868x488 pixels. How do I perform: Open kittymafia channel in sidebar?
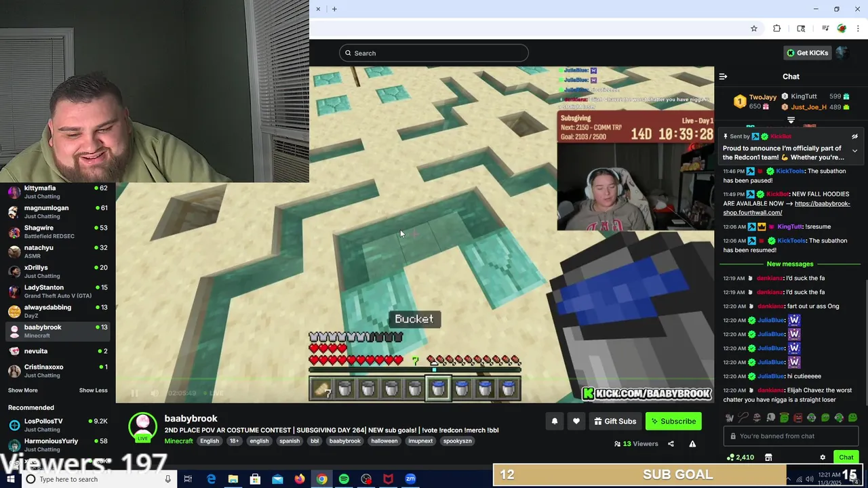58,192
